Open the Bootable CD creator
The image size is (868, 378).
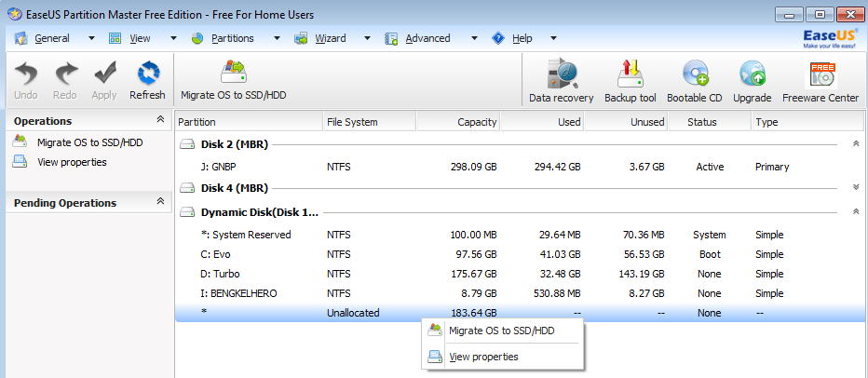click(694, 80)
